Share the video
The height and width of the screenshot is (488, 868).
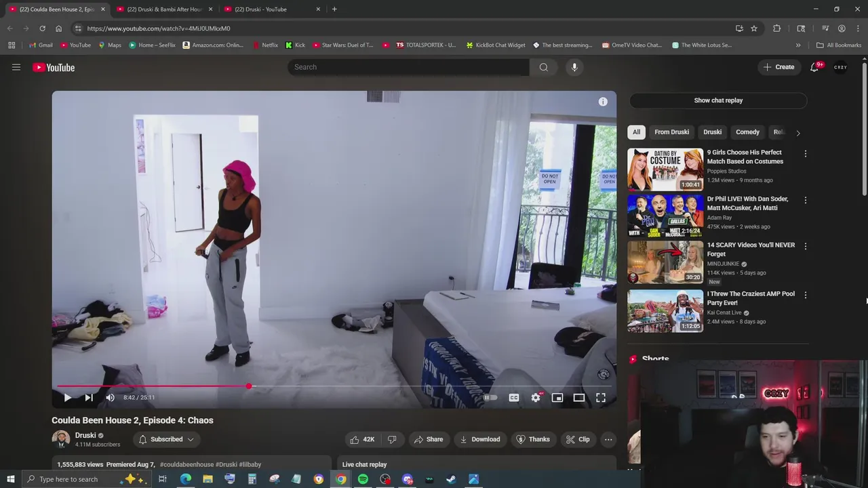428,439
